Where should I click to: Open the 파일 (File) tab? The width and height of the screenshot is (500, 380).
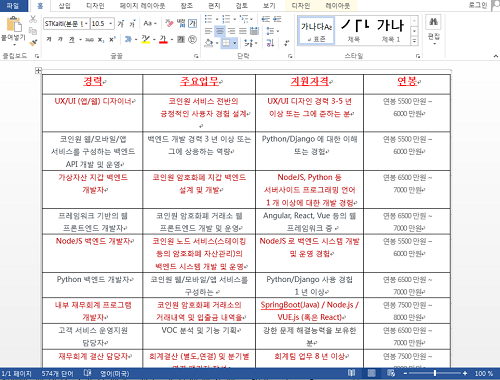(13, 6)
